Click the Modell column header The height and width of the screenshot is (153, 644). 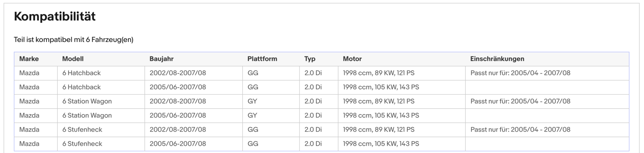(73, 59)
